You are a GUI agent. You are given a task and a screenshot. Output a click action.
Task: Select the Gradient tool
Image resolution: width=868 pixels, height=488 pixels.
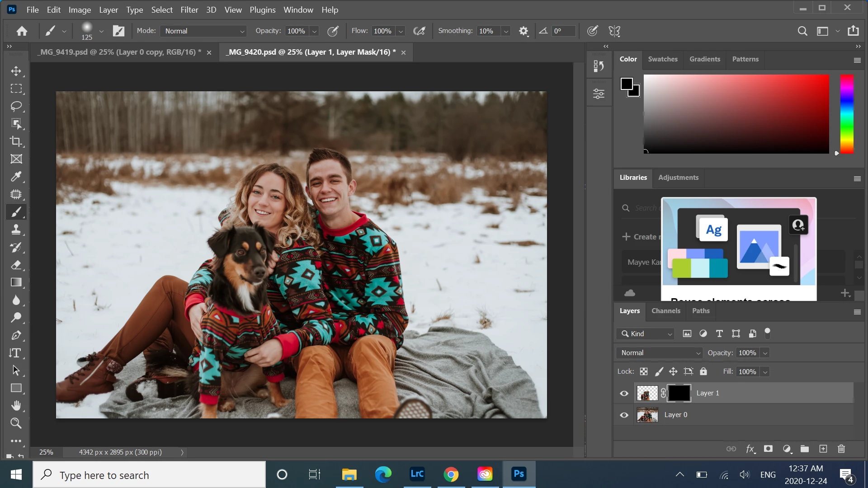(16, 282)
